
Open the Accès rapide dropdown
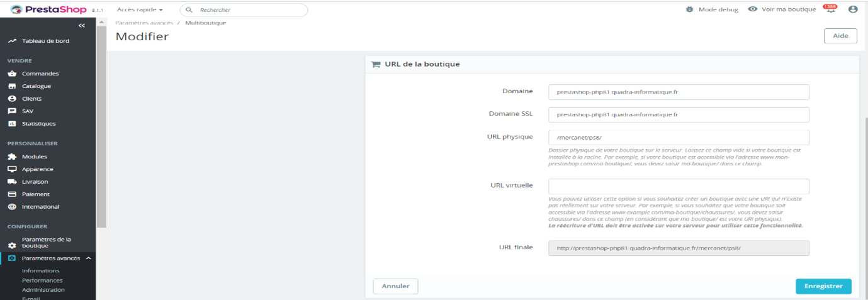tap(140, 10)
